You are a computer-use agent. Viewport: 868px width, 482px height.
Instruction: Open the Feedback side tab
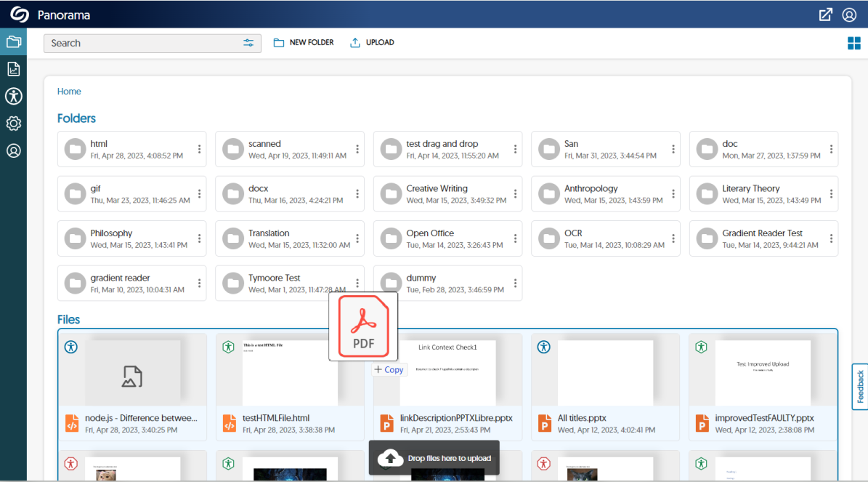pyautogui.click(x=860, y=387)
